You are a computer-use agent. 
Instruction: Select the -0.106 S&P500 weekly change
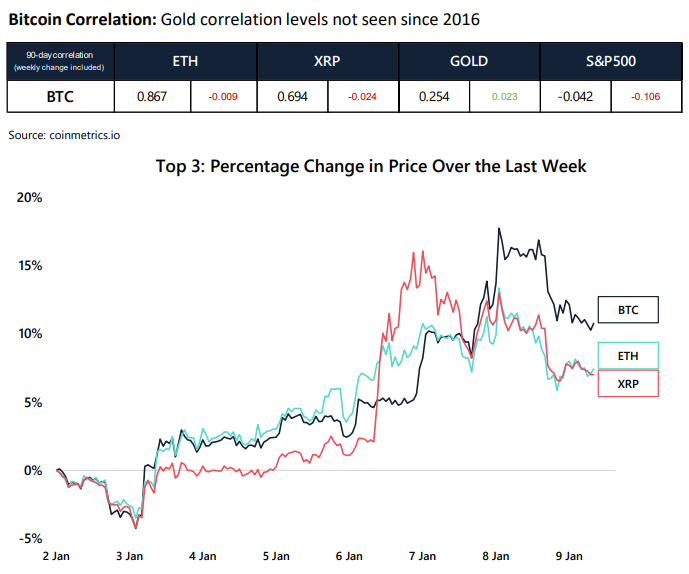coord(646,97)
